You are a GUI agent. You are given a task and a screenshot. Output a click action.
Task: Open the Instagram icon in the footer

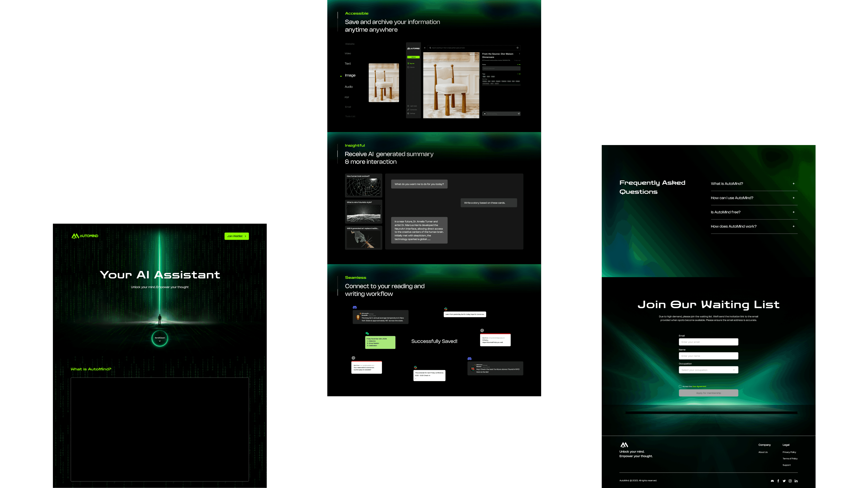(790, 481)
